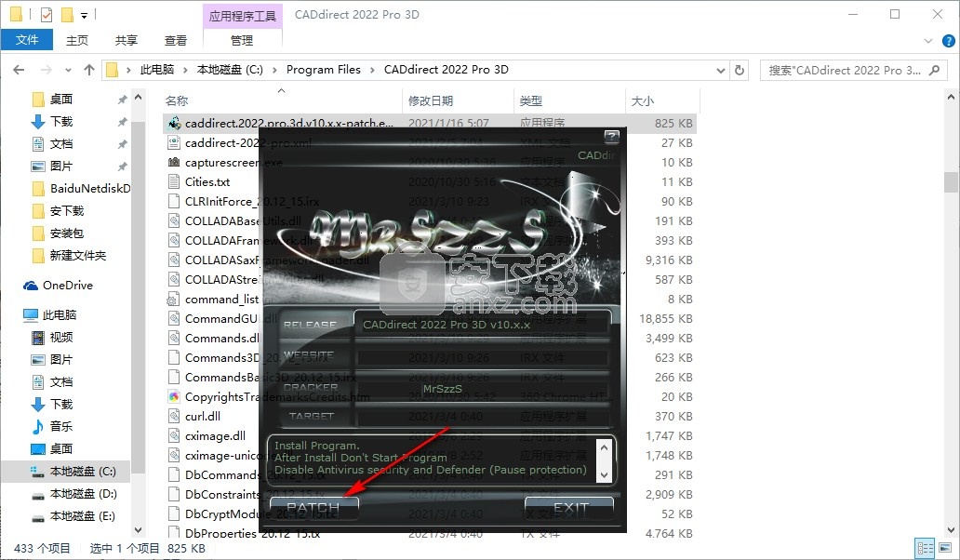Select the capturescreen.exe camera icon
This screenshot has height=560, width=960.
tap(174, 162)
